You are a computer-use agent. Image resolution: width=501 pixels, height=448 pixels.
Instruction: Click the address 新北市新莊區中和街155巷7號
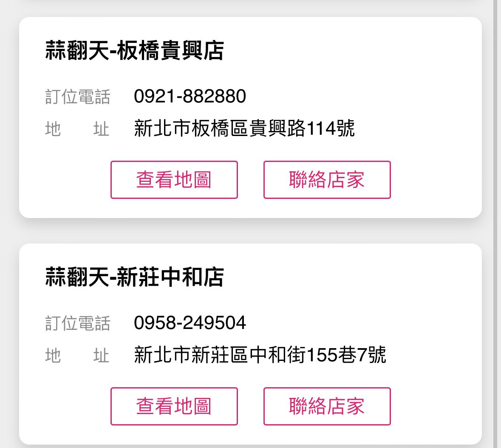[x=260, y=355]
